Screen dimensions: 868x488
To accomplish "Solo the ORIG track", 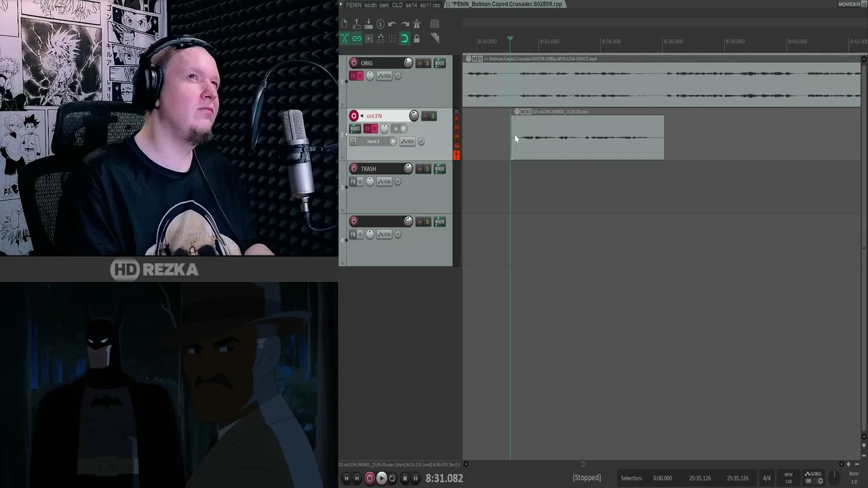I will (427, 63).
